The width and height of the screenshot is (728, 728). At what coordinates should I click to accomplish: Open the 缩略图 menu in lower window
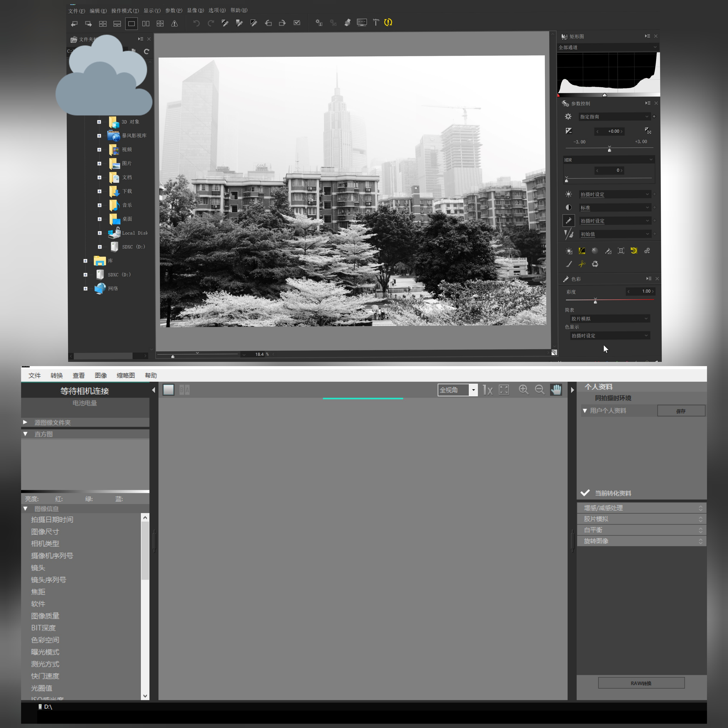coord(125,375)
